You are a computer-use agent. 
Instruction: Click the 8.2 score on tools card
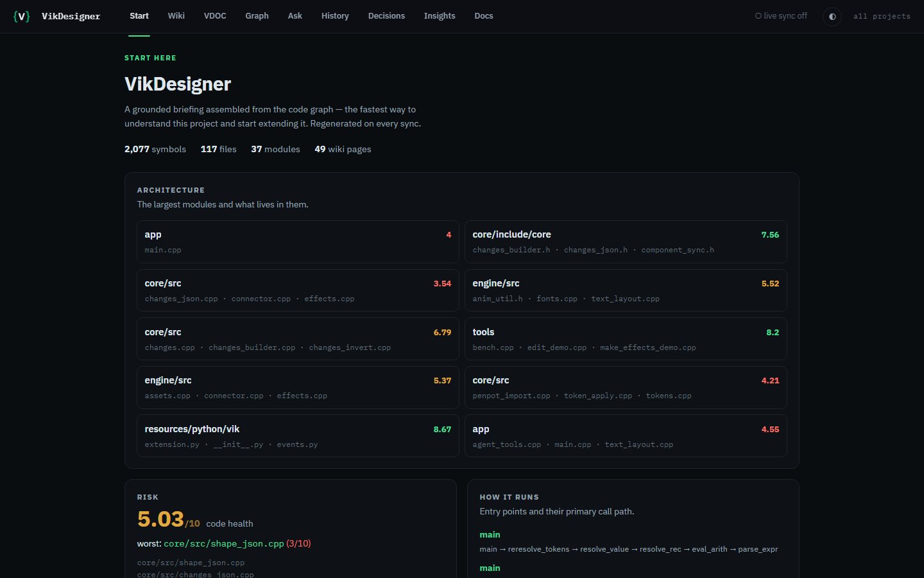(x=773, y=332)
